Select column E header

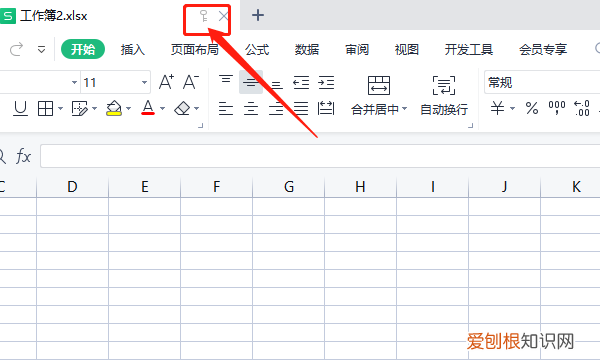[x=144, y=187]
